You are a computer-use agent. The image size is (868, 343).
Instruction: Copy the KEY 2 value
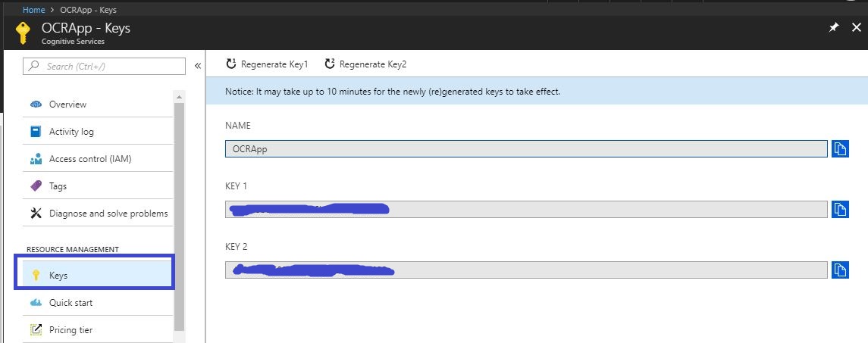[840, 270]
